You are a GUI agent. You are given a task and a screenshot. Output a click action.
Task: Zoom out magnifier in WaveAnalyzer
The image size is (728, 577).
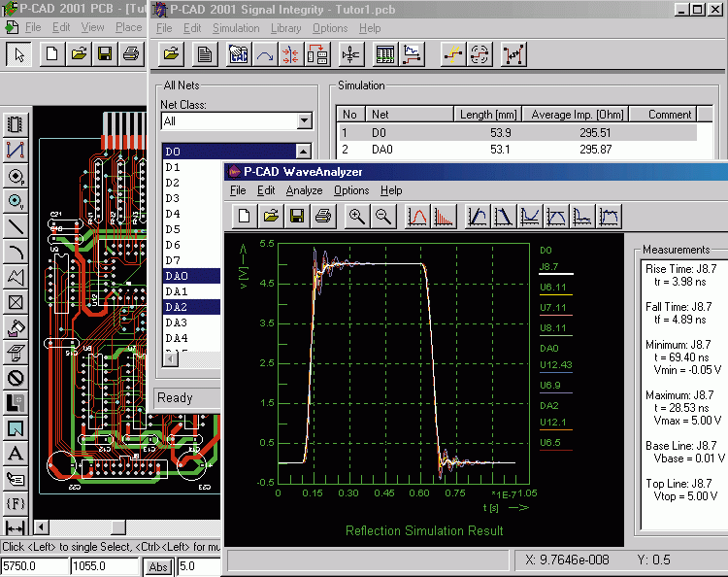pos(383,217)
